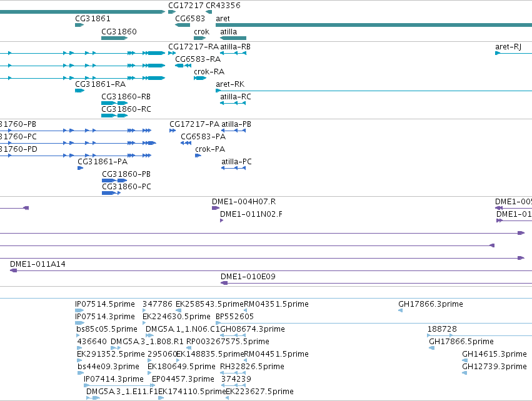
Task: Select the GH17866.5prime EST label
Action: click(461, 342)
